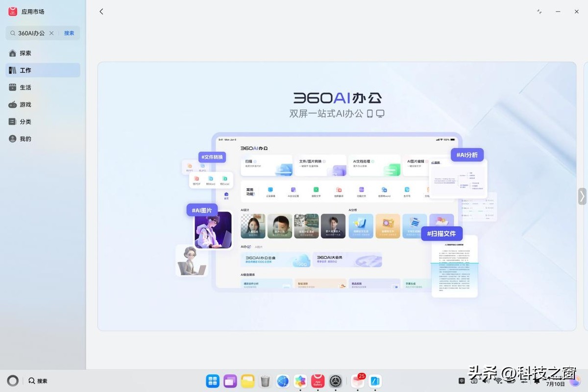The height and width of the screenshot is (392, 588).
Task: Show the next preview screenshot
Action: (x=582, y=196)
